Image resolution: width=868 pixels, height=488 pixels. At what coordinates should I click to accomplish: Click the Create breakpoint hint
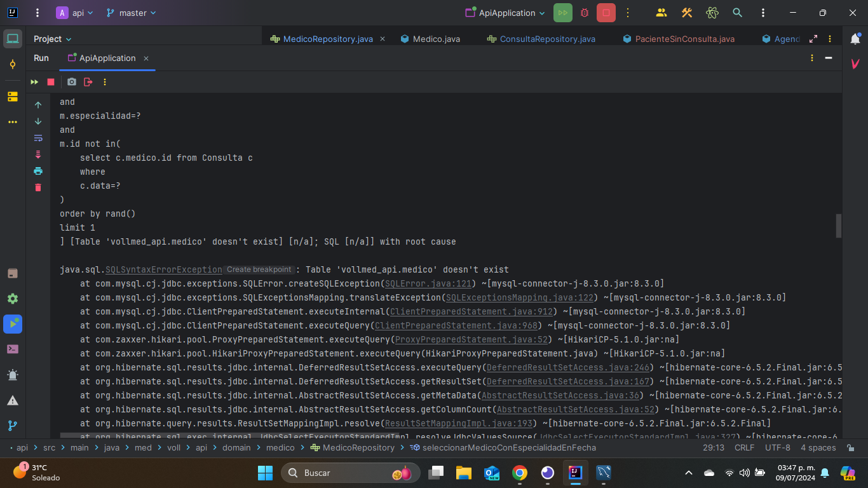259,269
